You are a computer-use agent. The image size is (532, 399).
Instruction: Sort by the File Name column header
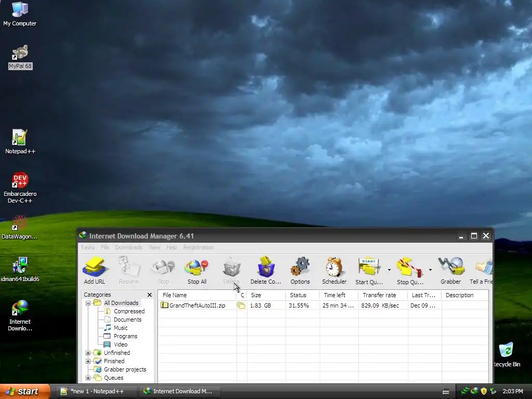click(x=197, y=295)
